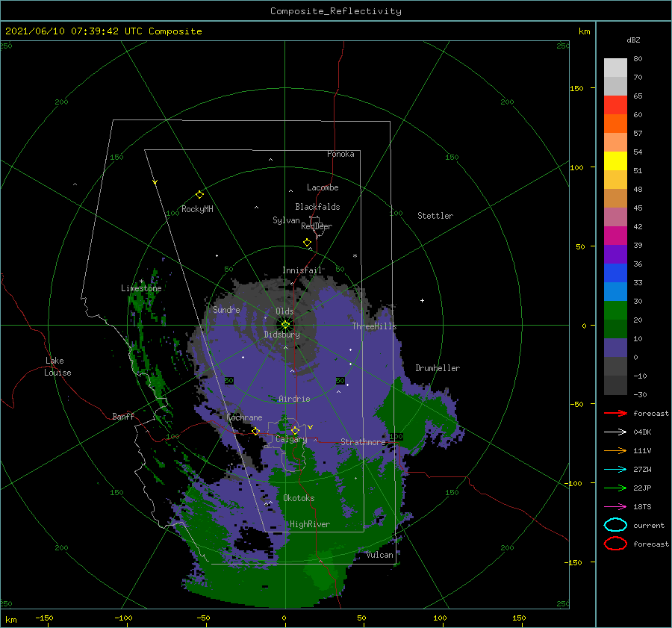This screenshot has height=628, width=672.
Task: Click the Lacombe city label
Action: coord(323,187)
